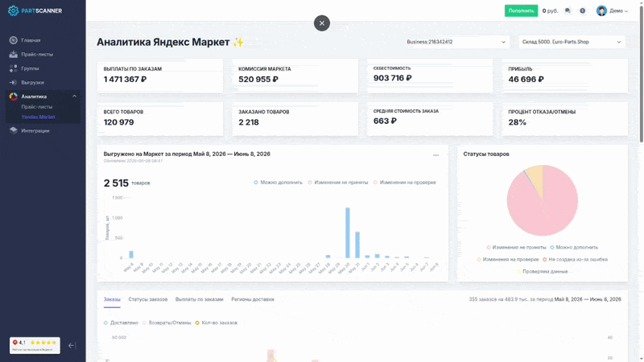
Task: Toggle Можно дополнить legend in bar chart
Action: [x=278, y=183]
